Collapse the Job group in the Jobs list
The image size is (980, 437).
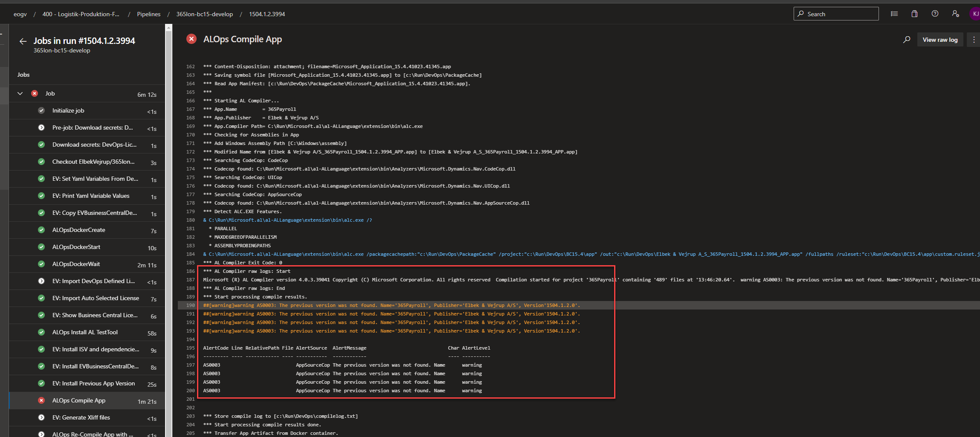click(x=20, y=93)
